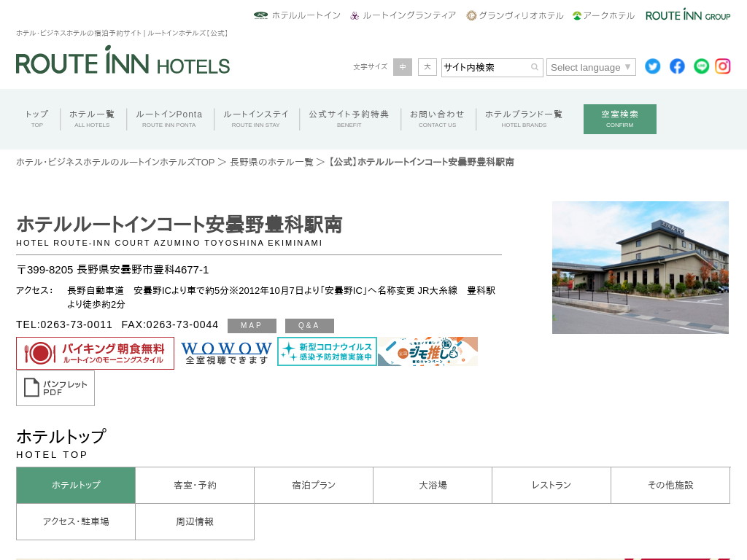The height and width of the screenshot is (560, 747).
Task: Click the Q&A button
Action: pos(309,326)
